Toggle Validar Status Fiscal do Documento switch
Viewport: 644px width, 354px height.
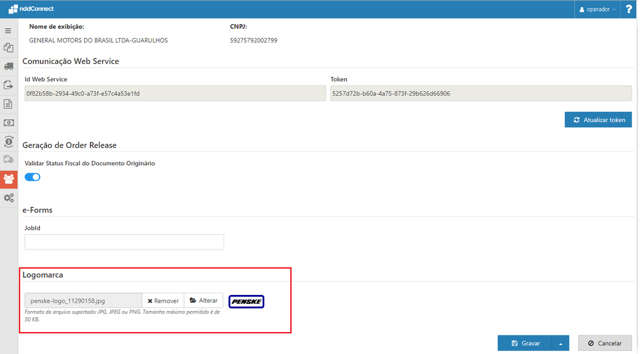click(33, 177)
